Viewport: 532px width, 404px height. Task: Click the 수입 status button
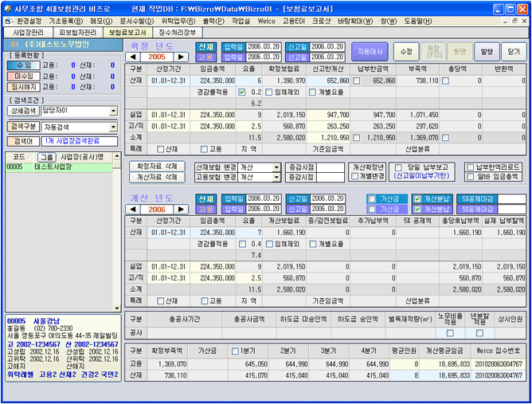[x=24, y=65]
